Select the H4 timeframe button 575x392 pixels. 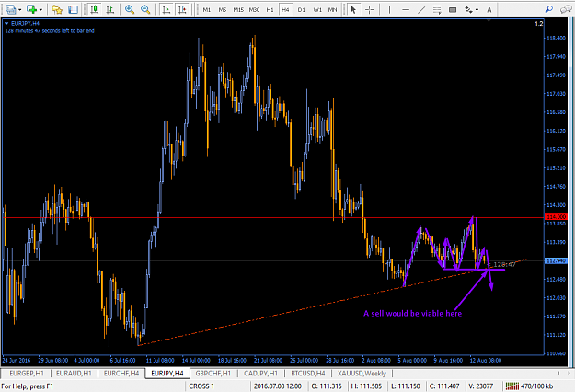click(x=285, y=9)
